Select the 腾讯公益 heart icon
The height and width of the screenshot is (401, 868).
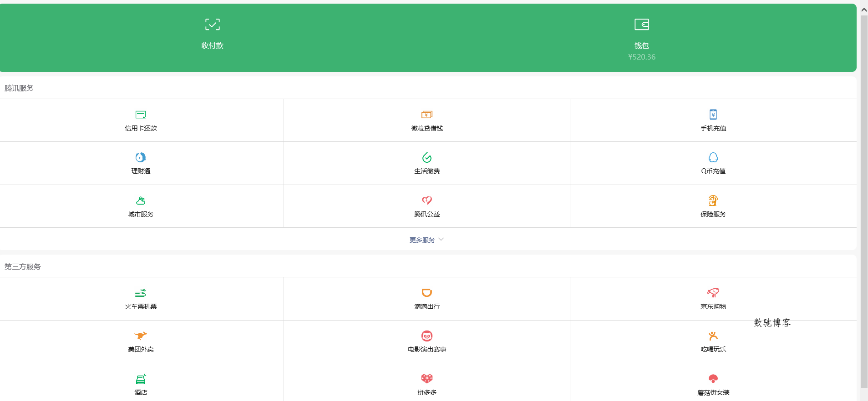pyautogui.click(x=427, y=200)
